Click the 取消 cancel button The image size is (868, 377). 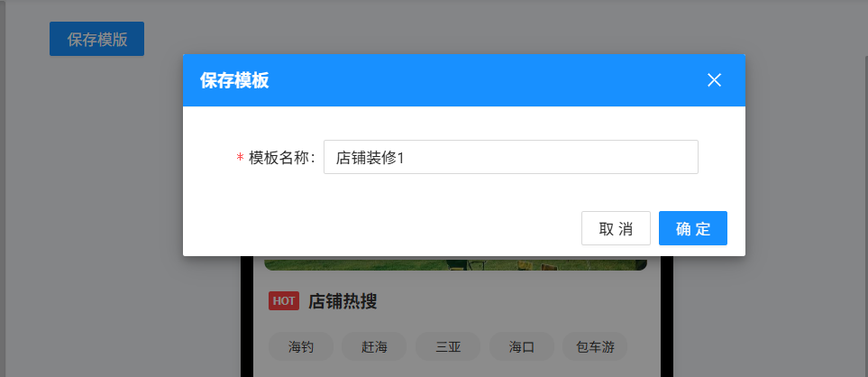tap(616, 228)
